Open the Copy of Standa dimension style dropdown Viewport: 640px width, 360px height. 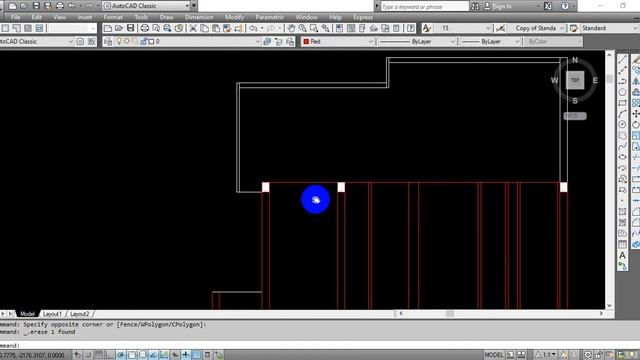click(562, 28)
